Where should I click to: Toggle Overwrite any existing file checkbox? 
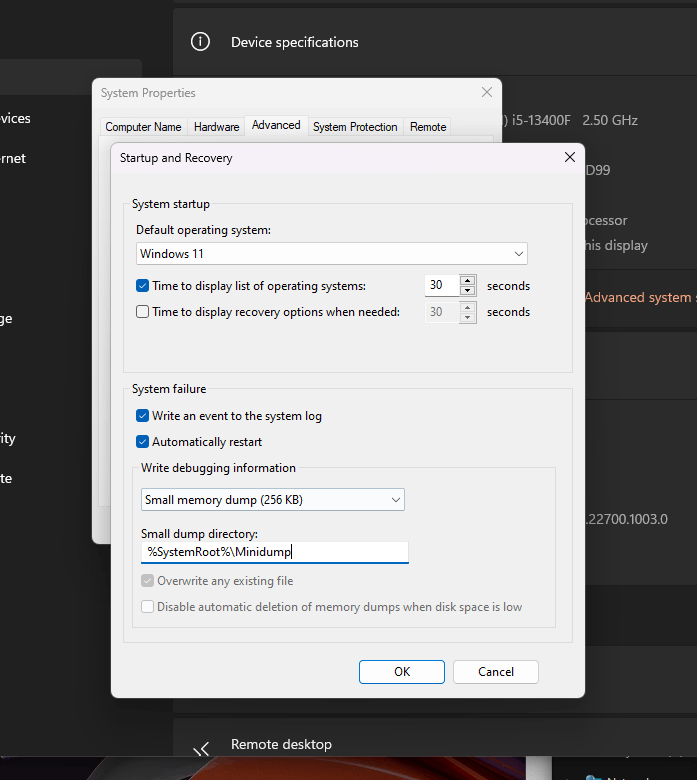click(147, 581)
